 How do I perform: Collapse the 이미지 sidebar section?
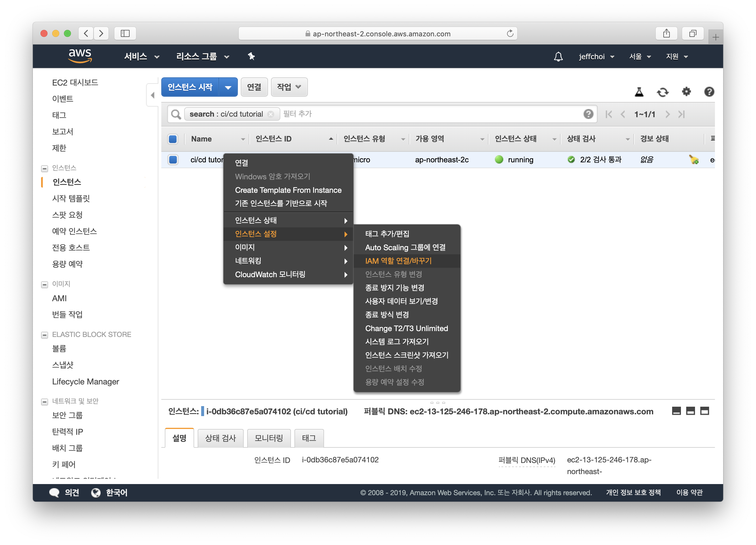[x=44, y=285]
